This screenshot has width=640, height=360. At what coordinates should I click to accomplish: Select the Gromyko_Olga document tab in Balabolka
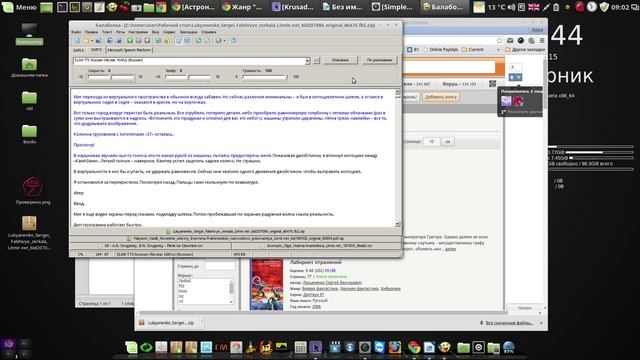pyautogui.click(x=316, y=246)
